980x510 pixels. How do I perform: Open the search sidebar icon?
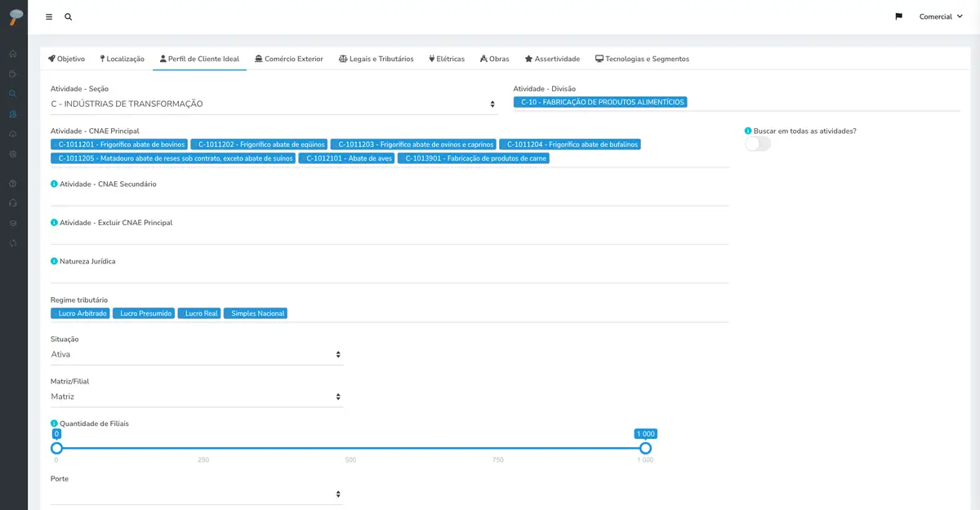point(13,93)
